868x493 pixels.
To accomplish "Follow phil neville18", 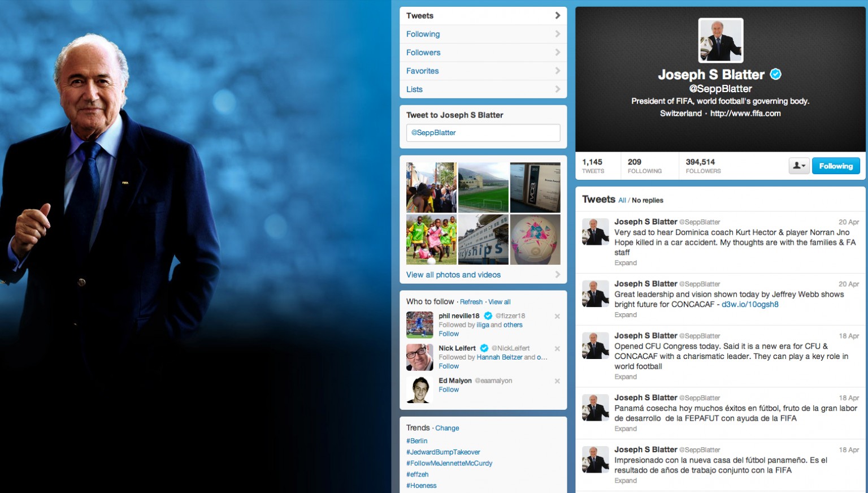I will tap(449, 334).
